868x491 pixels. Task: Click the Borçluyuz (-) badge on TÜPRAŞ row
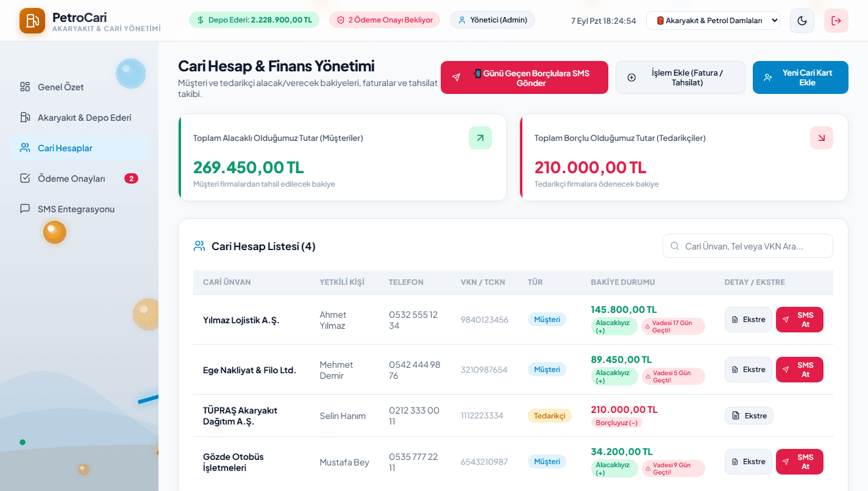(x=616, y=423)
